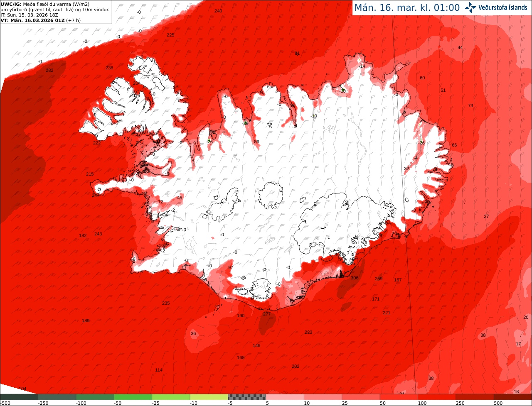532x406 pixels.
Task: Click the map value 190 near the south coast
Action: click(x=241, y=316)
